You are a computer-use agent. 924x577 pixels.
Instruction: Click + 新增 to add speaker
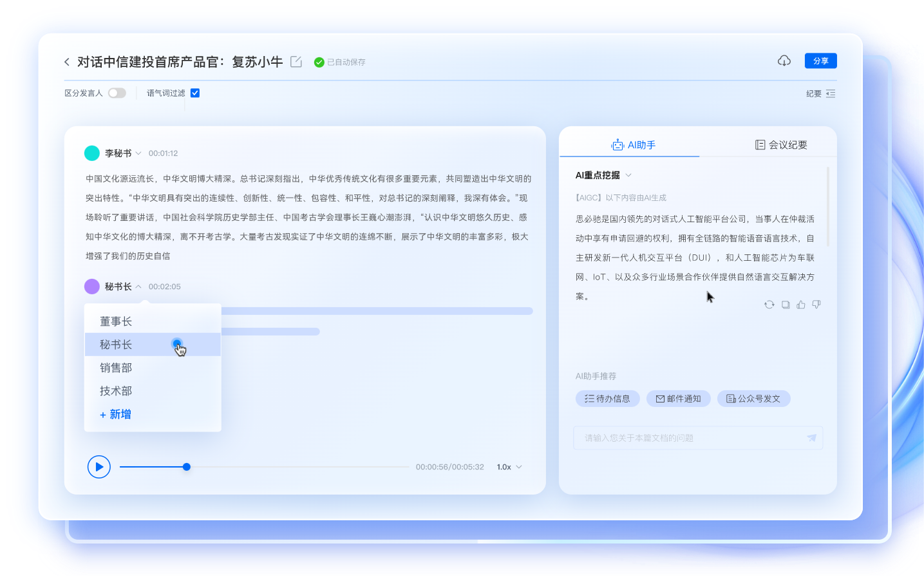115,414
